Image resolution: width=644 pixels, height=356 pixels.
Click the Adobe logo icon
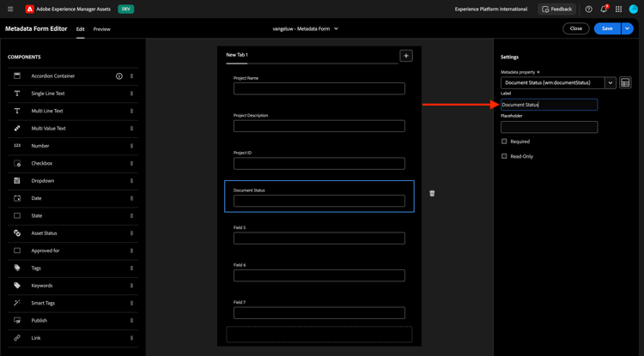pos(29,9)
